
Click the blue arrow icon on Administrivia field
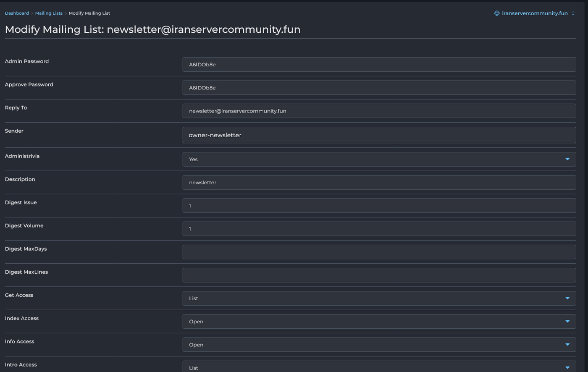click(x=568, y=159)
